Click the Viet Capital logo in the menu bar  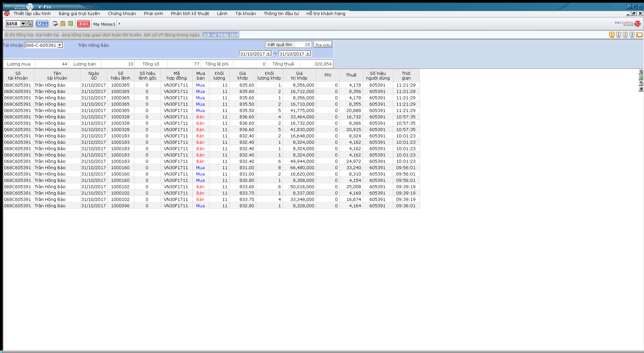coord(7,14)
